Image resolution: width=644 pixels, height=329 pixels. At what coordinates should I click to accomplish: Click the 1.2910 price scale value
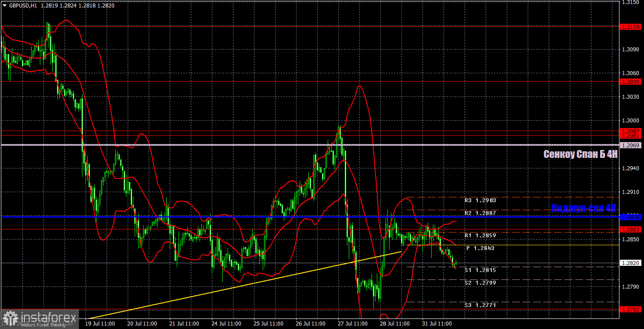[x=630, y=192]
